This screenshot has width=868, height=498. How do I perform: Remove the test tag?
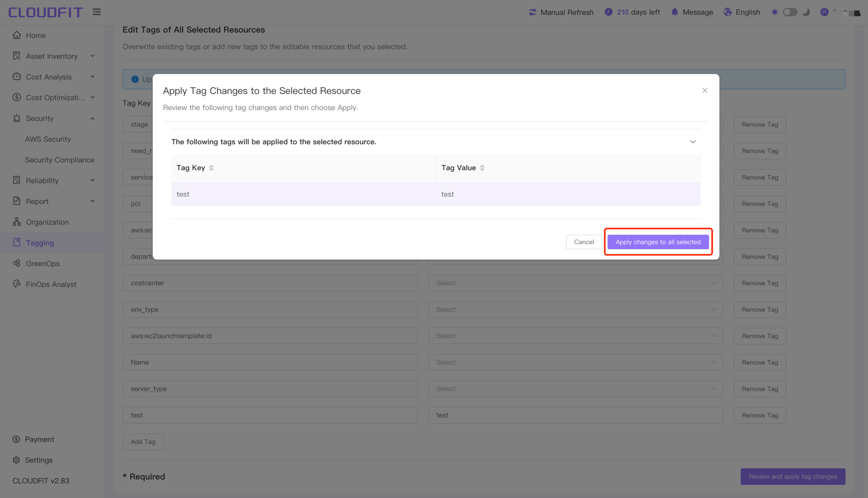(760, 416)
